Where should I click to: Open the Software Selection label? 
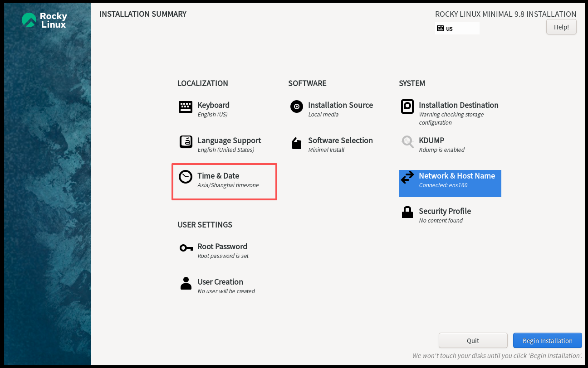point(340,140)
